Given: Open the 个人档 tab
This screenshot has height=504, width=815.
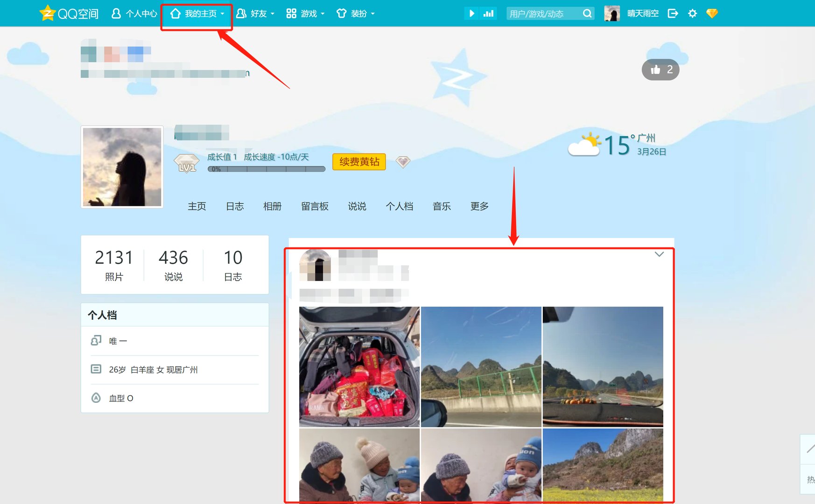Looking at the screenshot, I should 400,206.
